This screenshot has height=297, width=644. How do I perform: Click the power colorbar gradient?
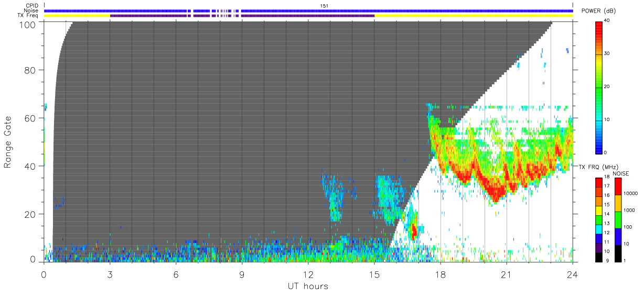(599, 87)
